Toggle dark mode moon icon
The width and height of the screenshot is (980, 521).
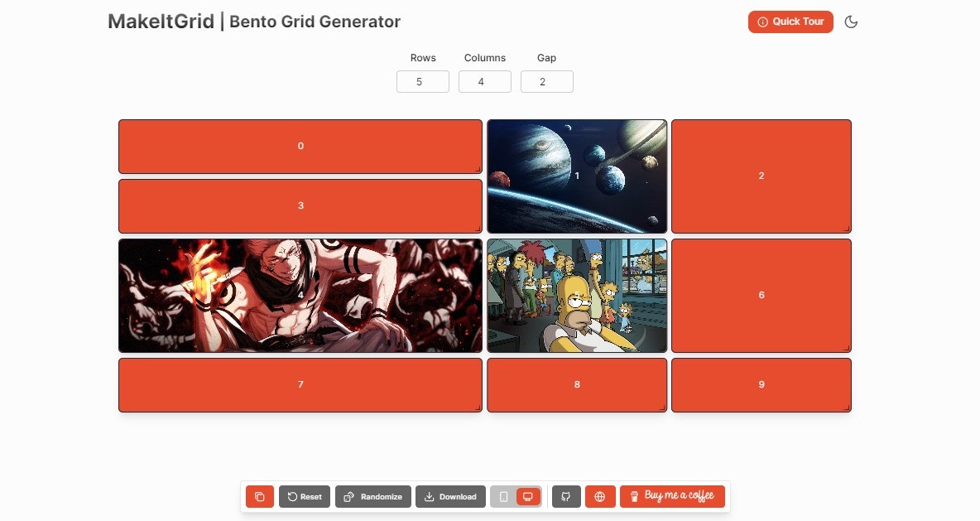point(851,22)
